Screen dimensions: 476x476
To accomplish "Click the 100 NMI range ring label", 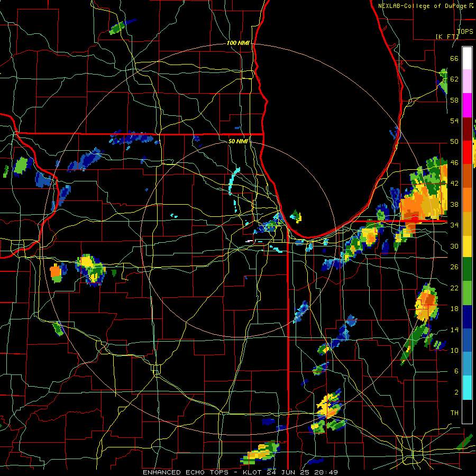I will pyautogui.click(x=238, y=43).
